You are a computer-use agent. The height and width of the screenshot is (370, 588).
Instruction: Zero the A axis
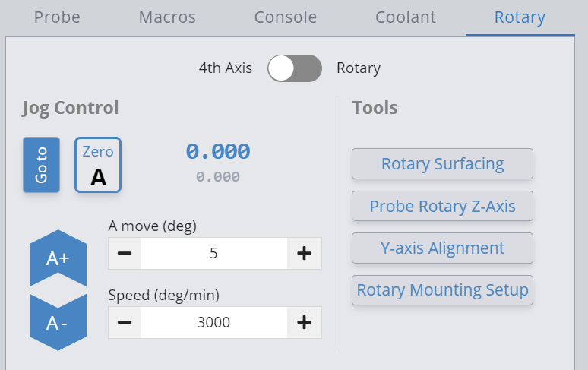[97, 165]
